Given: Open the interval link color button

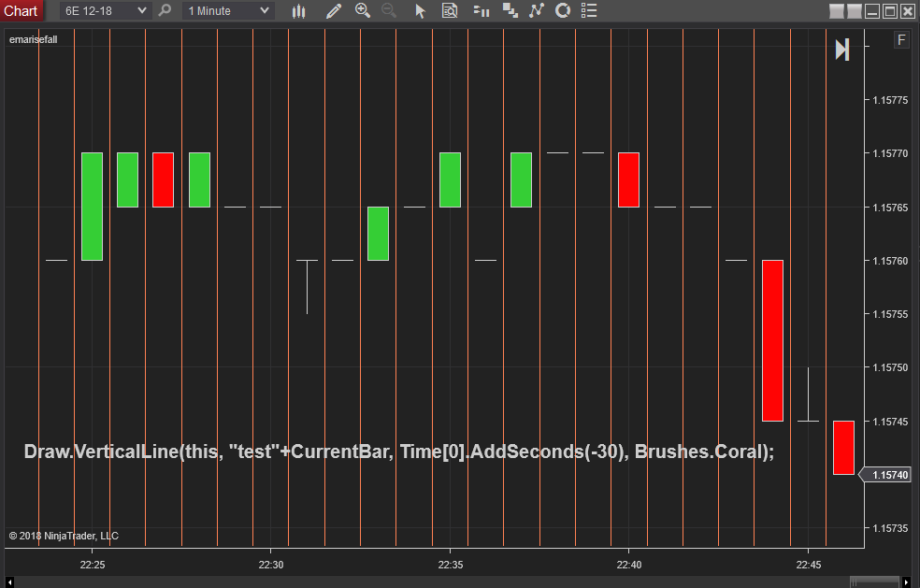Looking at the screenshot, I should coord(855,11).
